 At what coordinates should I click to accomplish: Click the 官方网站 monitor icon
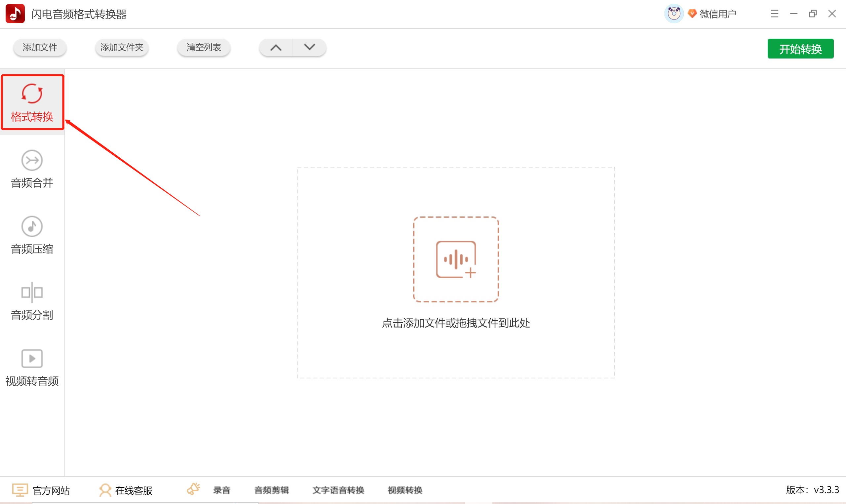click(20, 490)
